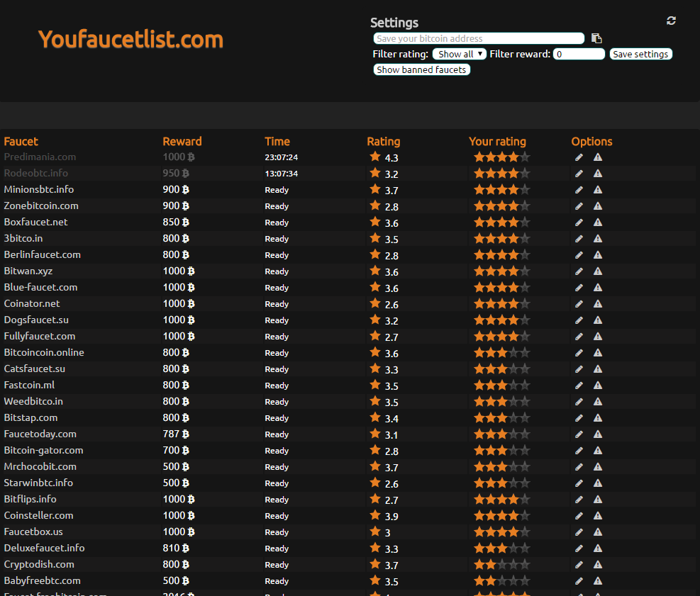Edit the 3bitco.in faucet entry

pyautogui.click(x=579, y=239)
